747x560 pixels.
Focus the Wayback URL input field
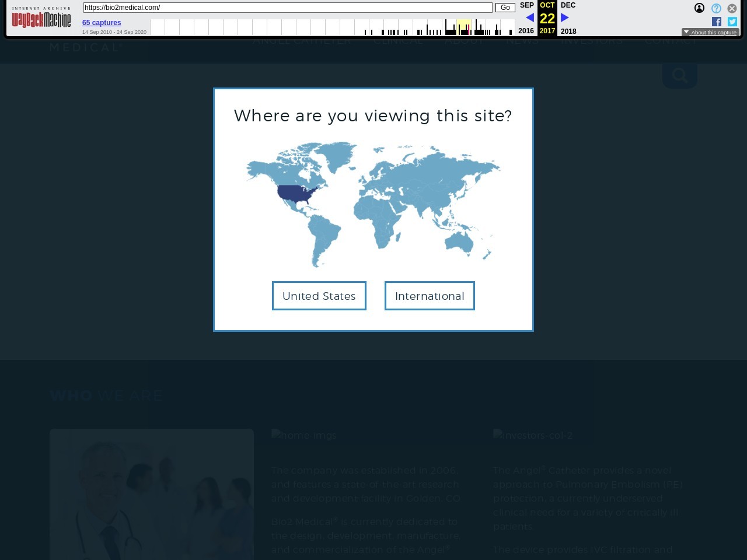pos(288,8)
